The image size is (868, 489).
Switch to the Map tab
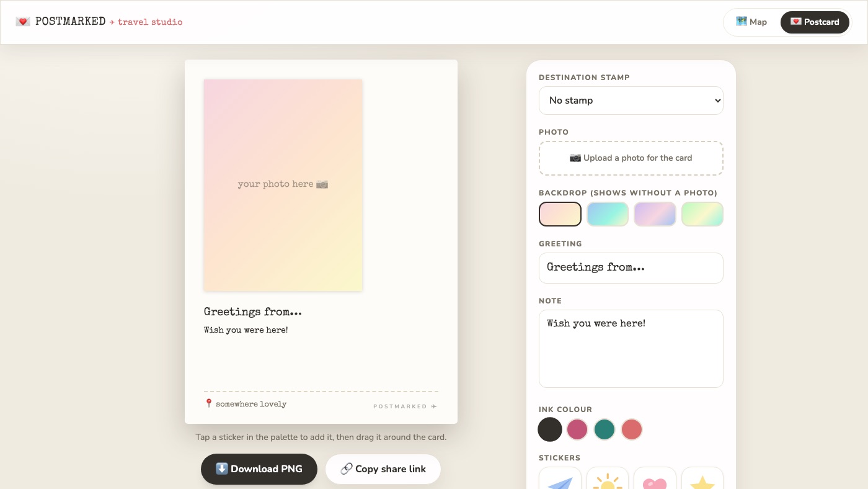tap(751, 22)
